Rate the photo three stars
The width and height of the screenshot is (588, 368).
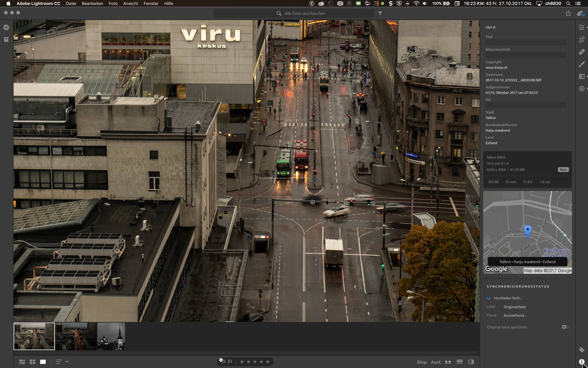pos(255,362)
